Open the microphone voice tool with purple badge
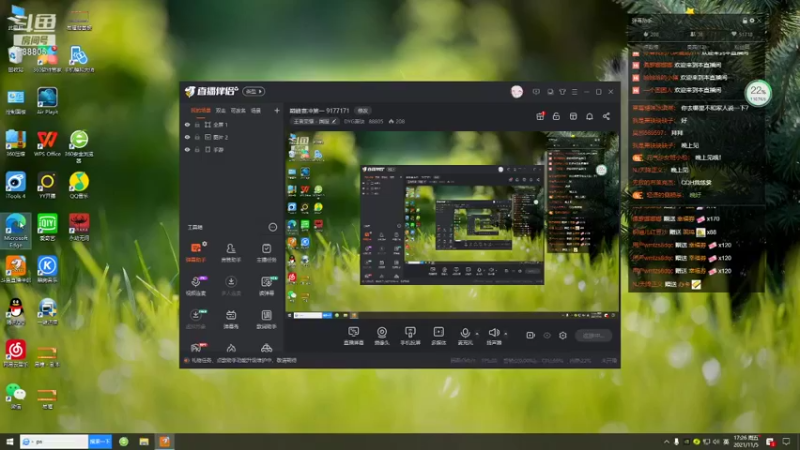Viewport: 800px width, 450px height. (196, 285)
